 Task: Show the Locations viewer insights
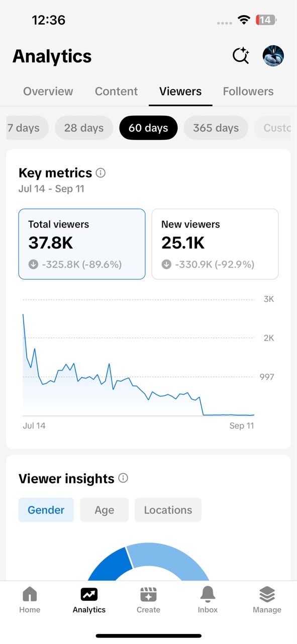168,510
